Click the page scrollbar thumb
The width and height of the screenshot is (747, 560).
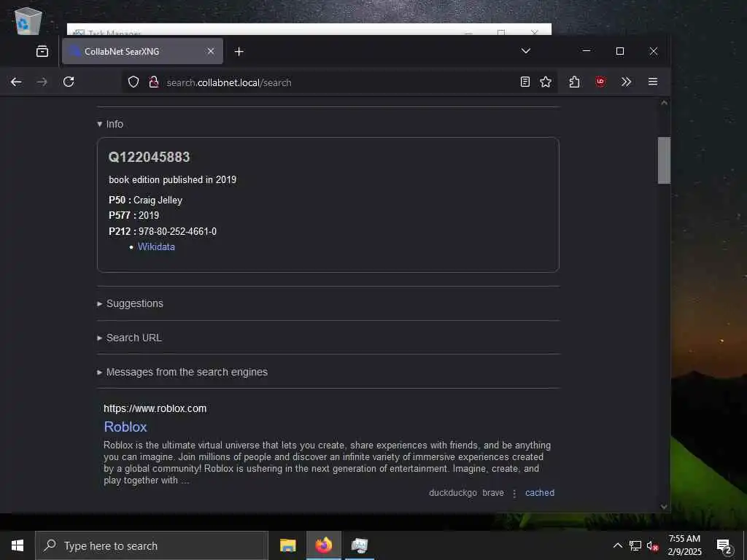(x=664, y=160)
